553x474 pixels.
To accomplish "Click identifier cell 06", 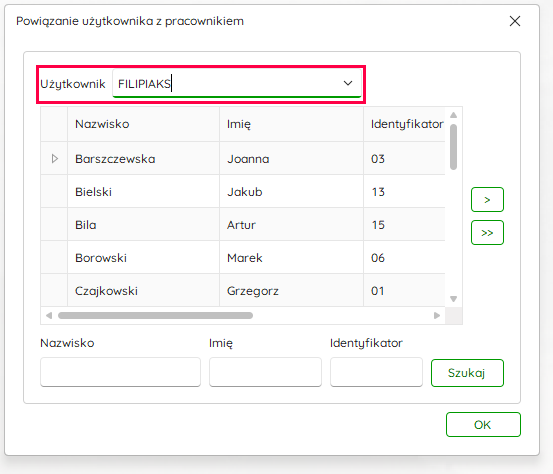I will (404, 257).
